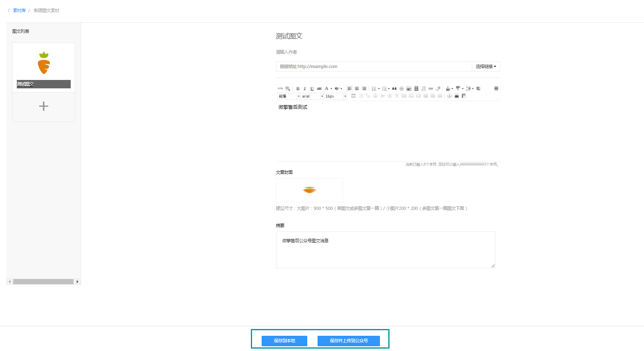Apply italic formatting
This screenshot has height=351, width=644.
pyautogui.click(x=305, y=89)
